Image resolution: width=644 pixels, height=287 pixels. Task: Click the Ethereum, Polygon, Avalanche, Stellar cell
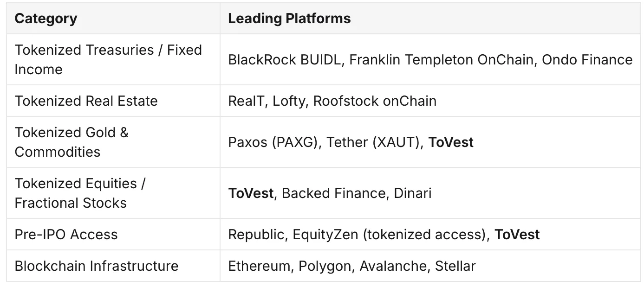pos(430,266)
